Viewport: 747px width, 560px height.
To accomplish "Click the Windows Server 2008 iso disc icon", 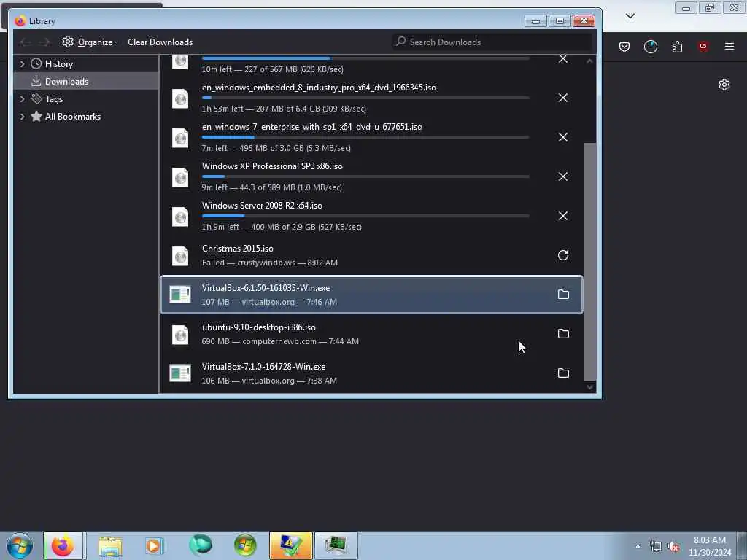I will coord(180,217).
